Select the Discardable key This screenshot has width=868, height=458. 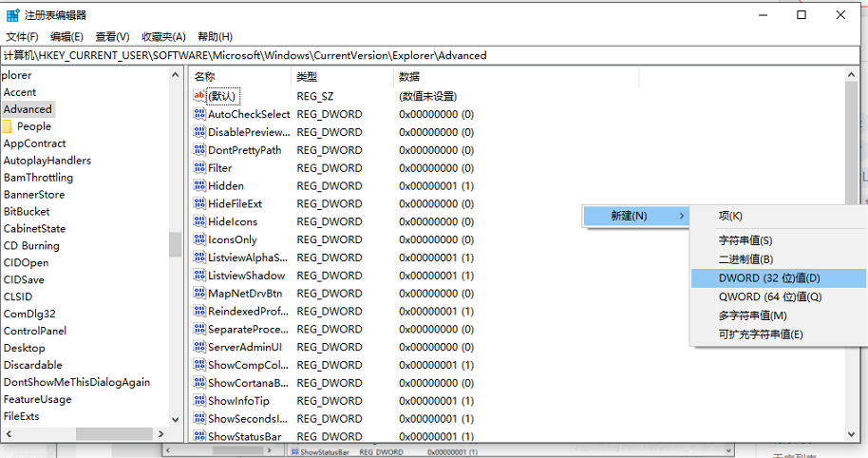click(x=33, y=365)
